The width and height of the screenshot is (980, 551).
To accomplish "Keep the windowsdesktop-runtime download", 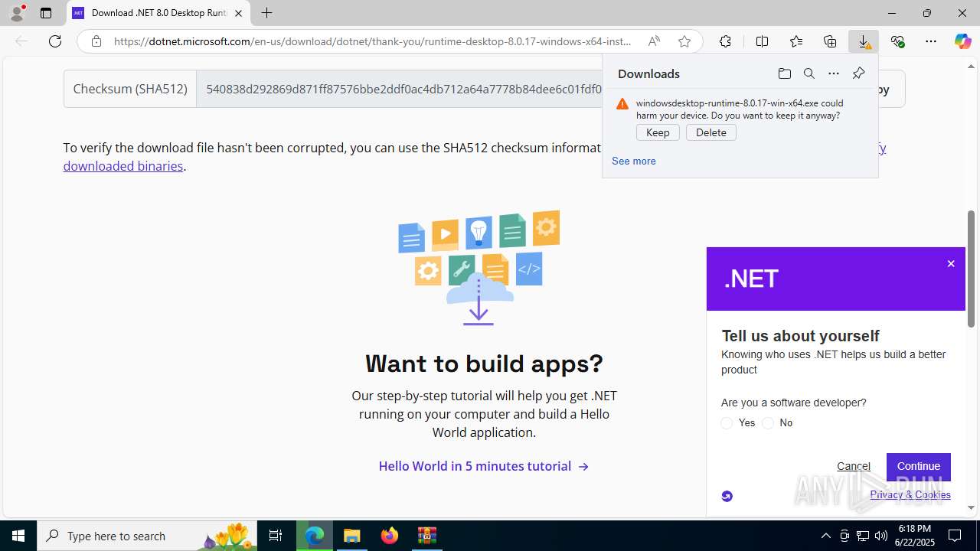I will [x=658, y=132].
